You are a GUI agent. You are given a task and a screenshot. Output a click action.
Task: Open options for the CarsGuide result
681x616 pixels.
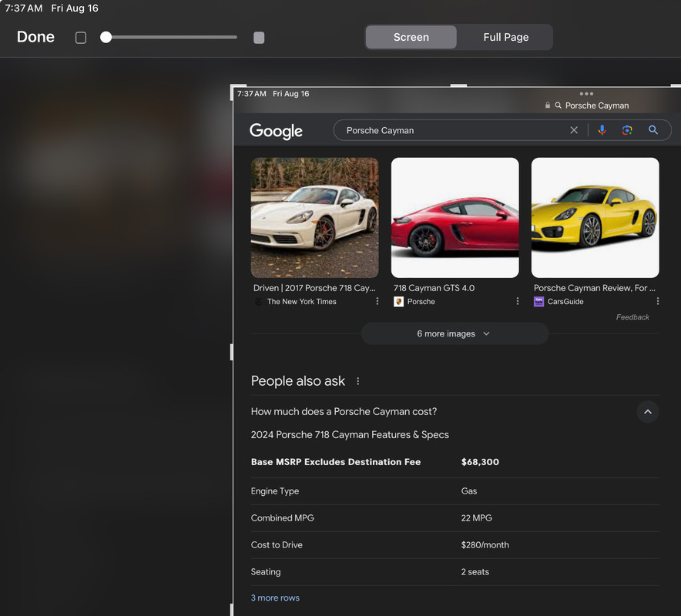coord(658,301)
